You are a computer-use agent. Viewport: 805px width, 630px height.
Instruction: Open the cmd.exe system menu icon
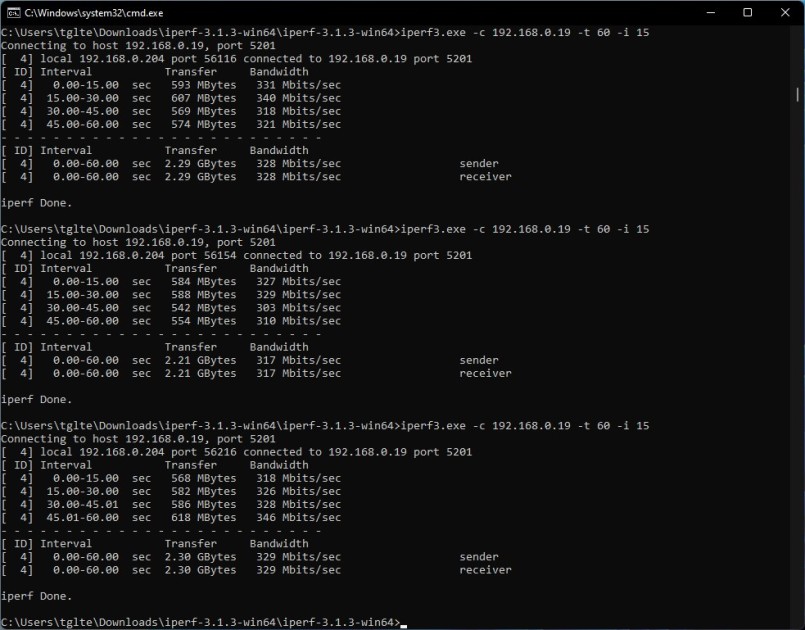coord(13,13)
